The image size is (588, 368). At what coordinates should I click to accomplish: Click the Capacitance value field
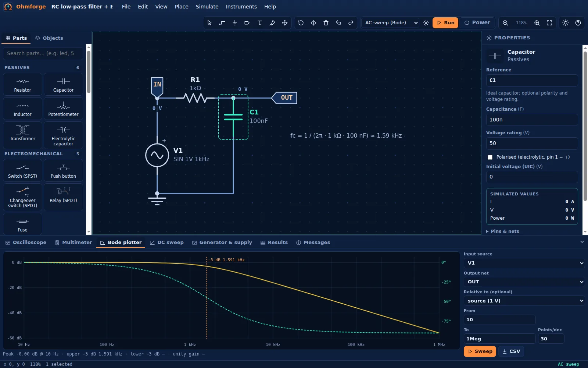[532, 120]
